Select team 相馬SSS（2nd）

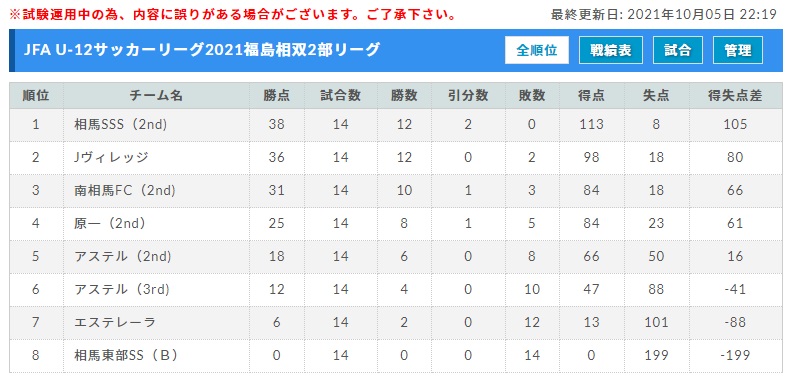click(121, 125)
